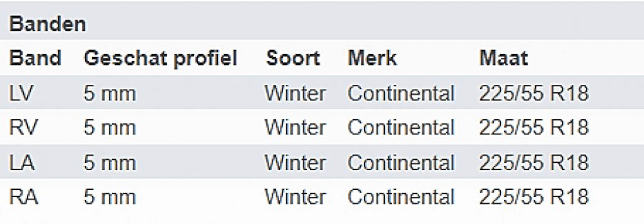
Task: Click Winter in the LV row
Action: pos(295,93)
